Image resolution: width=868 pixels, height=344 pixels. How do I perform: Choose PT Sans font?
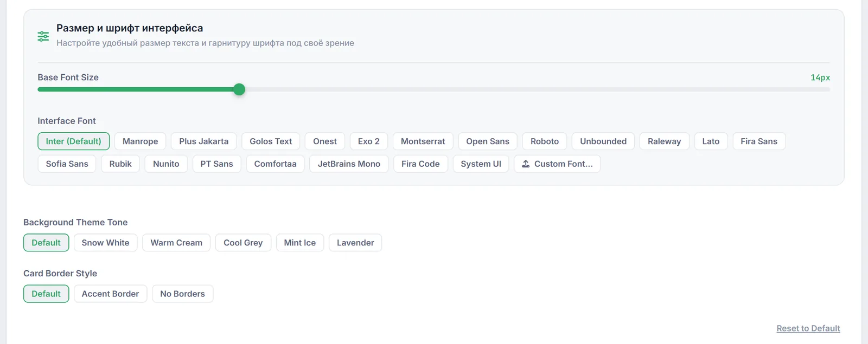tap(216, 164)
